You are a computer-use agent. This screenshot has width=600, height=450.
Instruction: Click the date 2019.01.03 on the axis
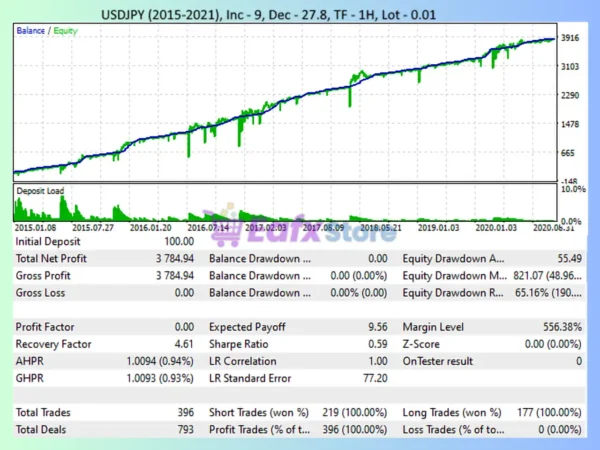439,228
